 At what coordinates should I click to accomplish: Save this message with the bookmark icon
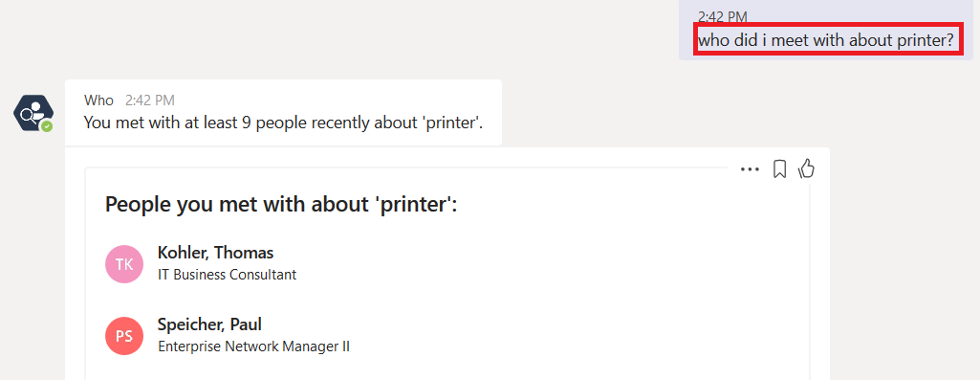pos(779,169)
